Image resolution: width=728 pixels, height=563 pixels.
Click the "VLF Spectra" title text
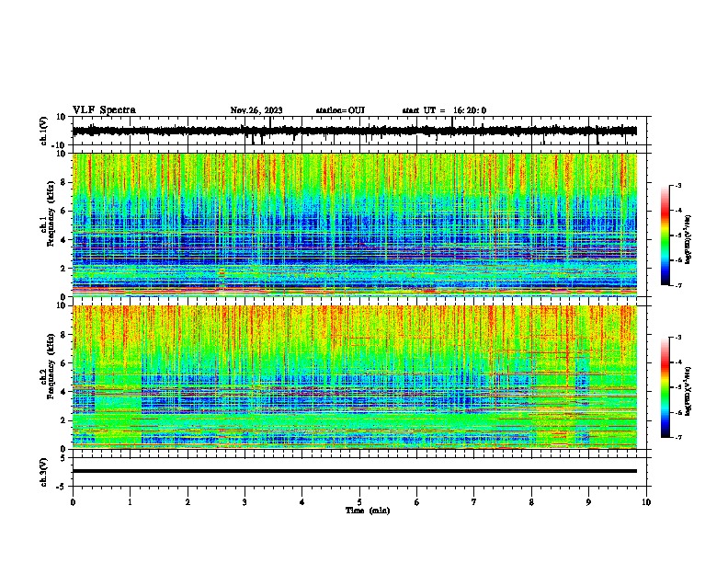(x=104, y=110)
